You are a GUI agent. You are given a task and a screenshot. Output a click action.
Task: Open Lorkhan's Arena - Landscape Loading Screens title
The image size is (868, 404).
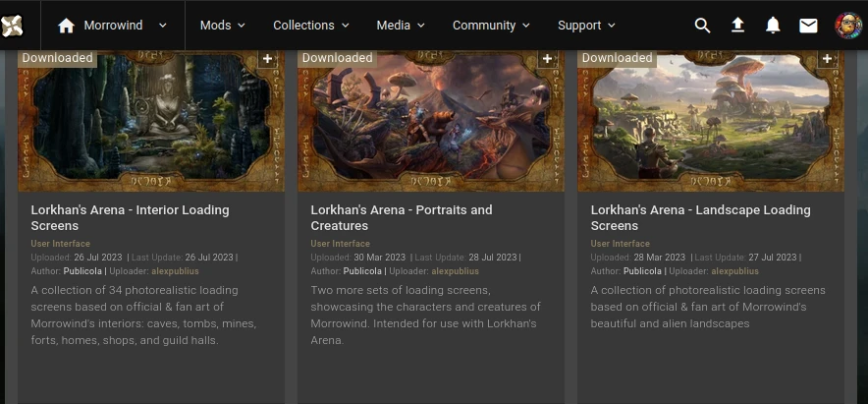tap(700, 218)
